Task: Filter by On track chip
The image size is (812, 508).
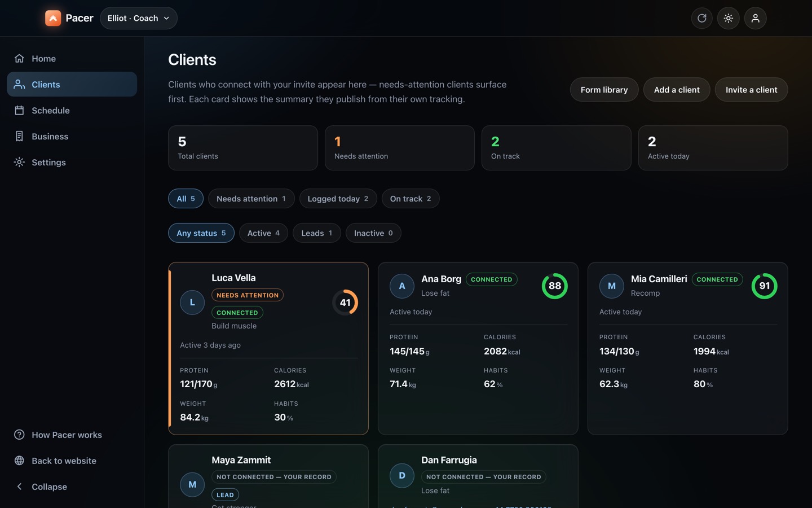Action: [411, 198]
